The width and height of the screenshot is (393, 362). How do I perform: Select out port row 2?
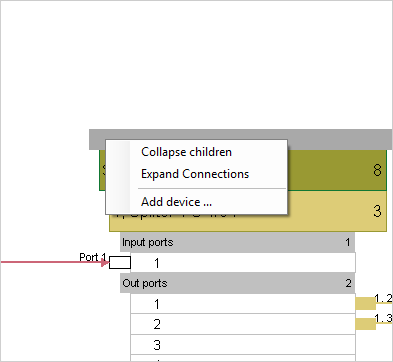(243, 324)
